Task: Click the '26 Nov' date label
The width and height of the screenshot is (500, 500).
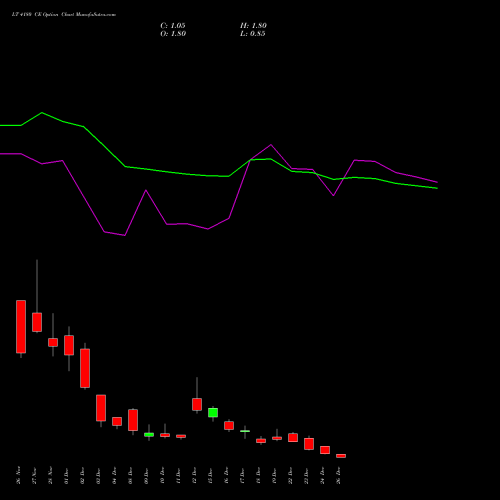Action: coord(18,475)
